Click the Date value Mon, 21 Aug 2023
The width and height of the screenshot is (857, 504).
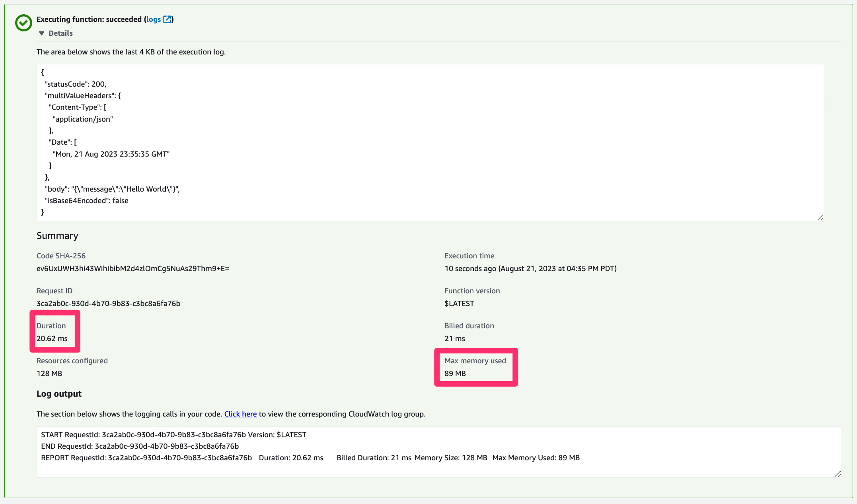coord(111,154)
